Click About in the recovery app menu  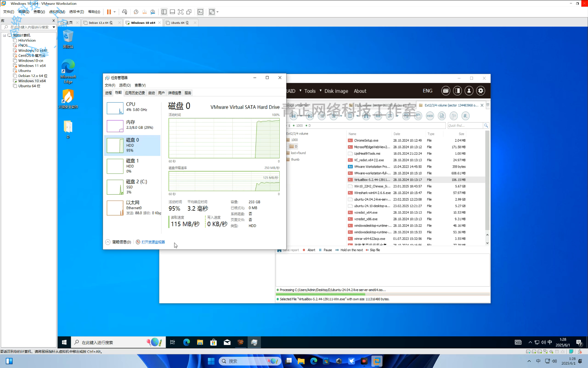click(360, 91)
